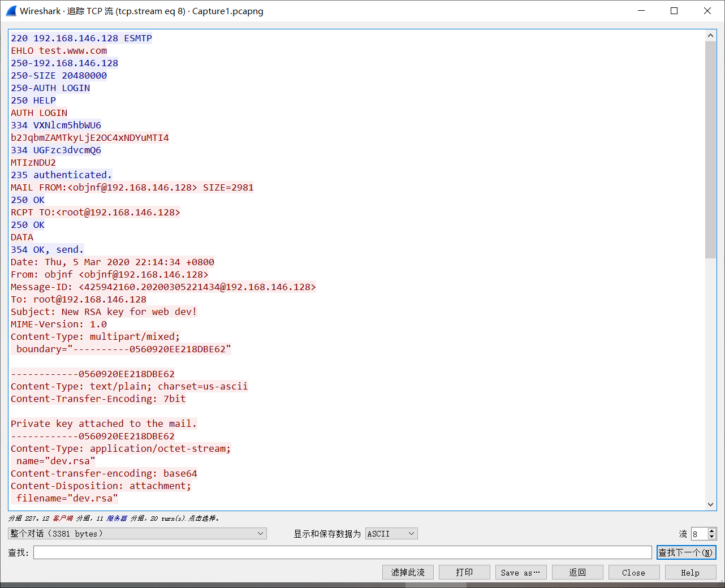This screenshot has width=725, height=588.
Task: Click the vertical scrollbar thumb
Action: (711, 147)
